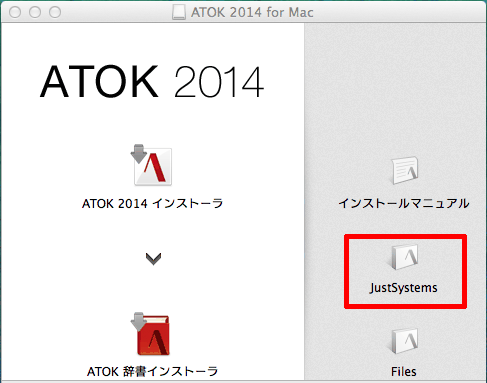487x383 pixels.
Task: Open the Files folder icon
Action: [x=404, y=341]
